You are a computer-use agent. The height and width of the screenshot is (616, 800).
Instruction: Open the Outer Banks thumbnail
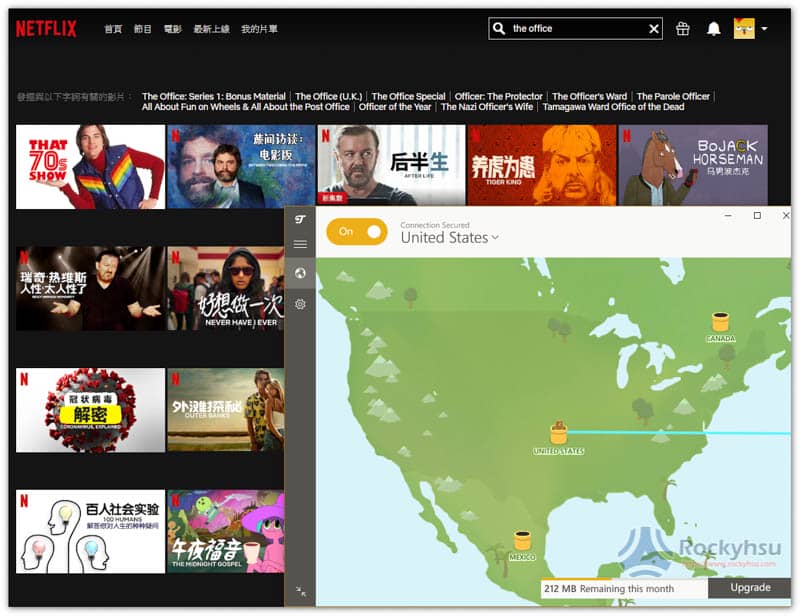pos(226,410)
